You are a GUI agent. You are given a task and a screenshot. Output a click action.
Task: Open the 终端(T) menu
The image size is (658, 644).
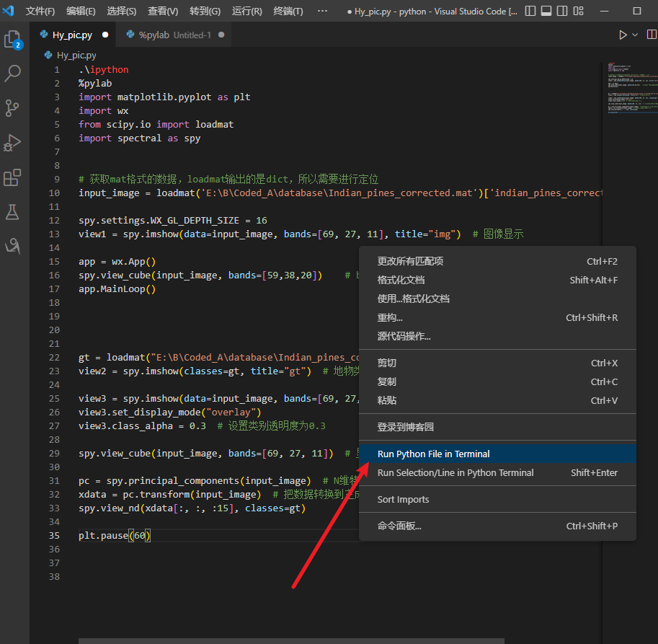tap(288, 12)
